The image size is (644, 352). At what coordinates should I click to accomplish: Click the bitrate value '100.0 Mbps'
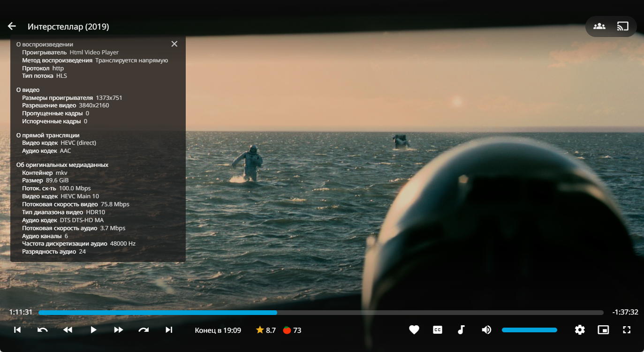pos(75,188)
